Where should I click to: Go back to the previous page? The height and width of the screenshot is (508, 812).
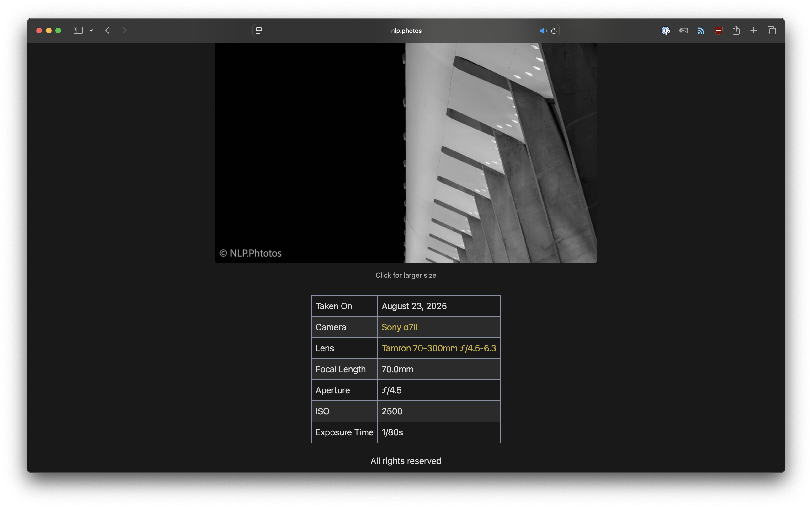pos(107,31)
